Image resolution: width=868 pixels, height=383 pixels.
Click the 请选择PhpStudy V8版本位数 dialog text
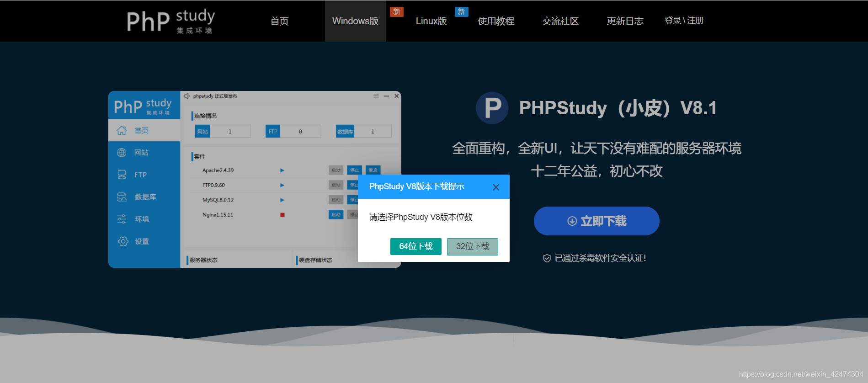pos(421,217)
